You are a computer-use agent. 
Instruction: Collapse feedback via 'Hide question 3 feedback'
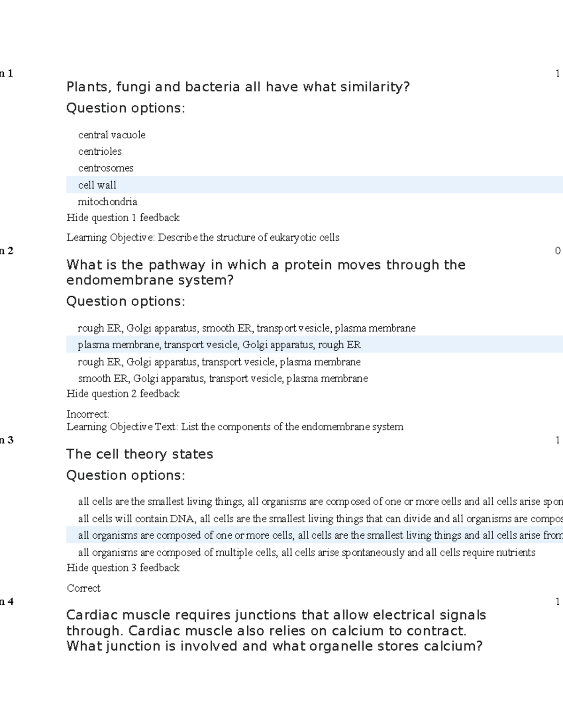pos(123,568)
